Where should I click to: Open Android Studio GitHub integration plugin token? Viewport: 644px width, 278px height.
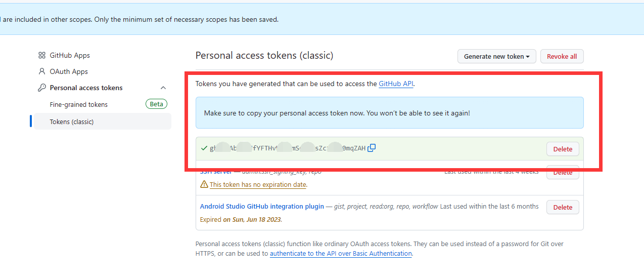(262, 206)
